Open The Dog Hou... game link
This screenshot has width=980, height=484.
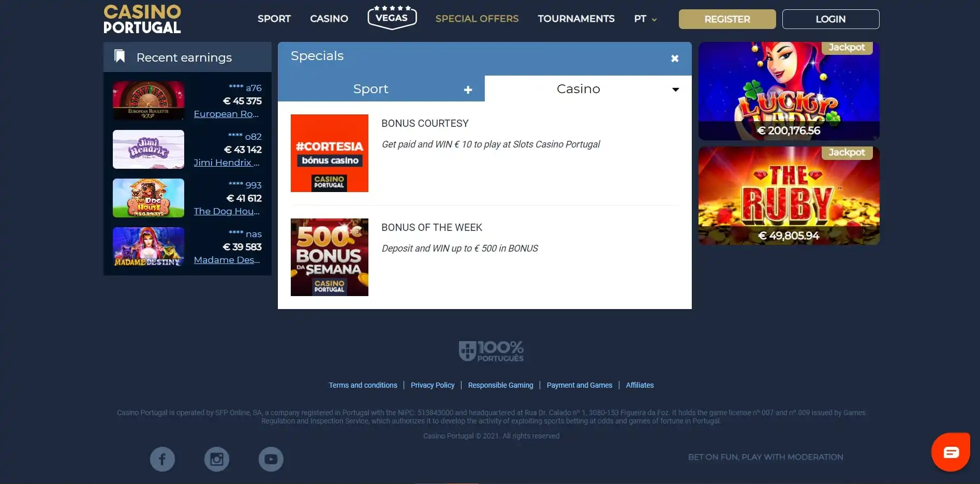coord(227,211)
